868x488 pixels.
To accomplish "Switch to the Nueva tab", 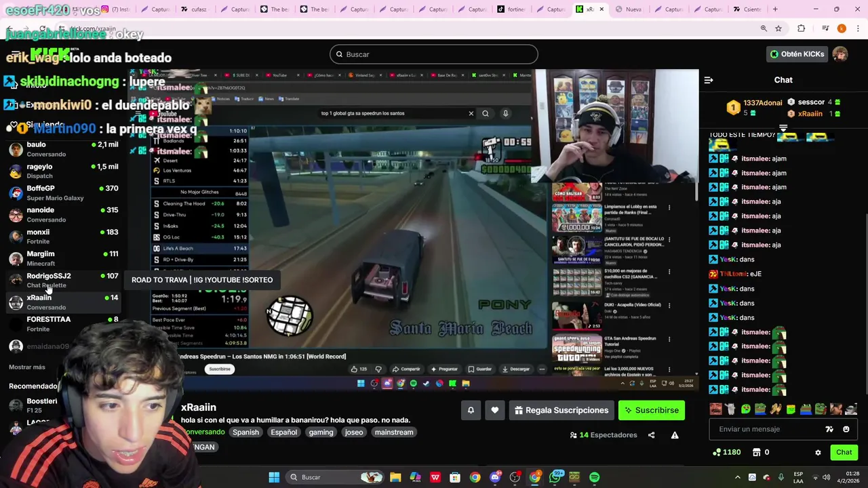I will pos(629,9).
